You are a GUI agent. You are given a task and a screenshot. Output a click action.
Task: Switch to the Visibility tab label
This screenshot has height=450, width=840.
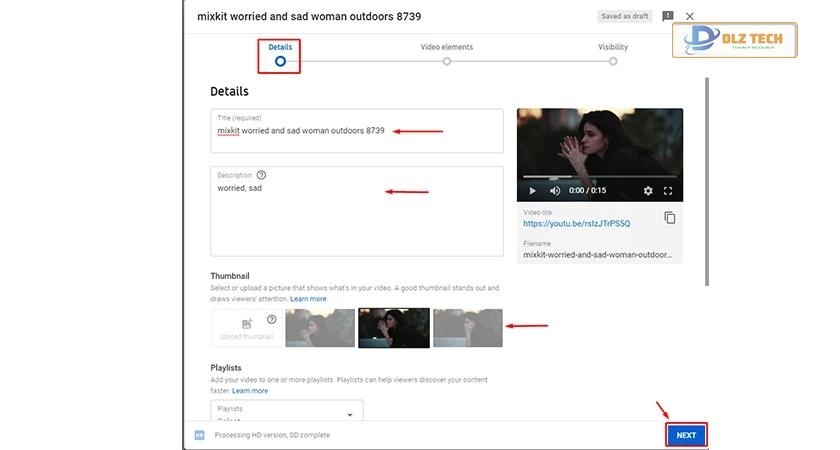613,47
